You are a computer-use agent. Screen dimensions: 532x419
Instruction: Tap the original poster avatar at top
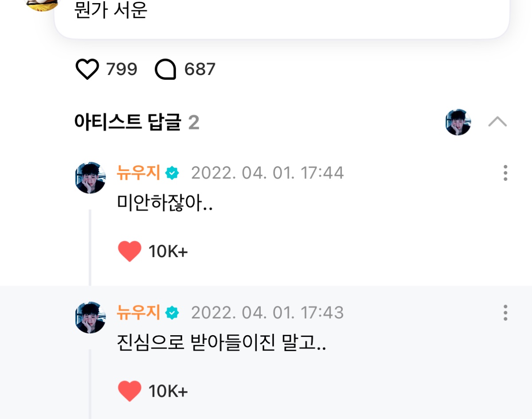point(42,4)
